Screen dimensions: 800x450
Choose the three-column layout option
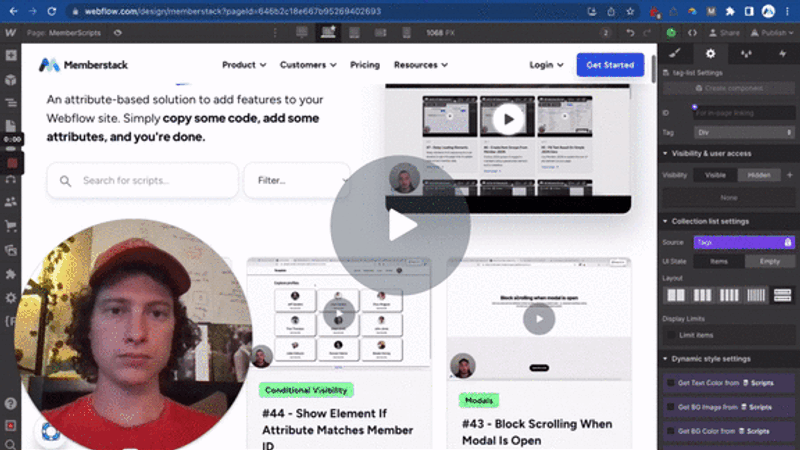(703, 295)
